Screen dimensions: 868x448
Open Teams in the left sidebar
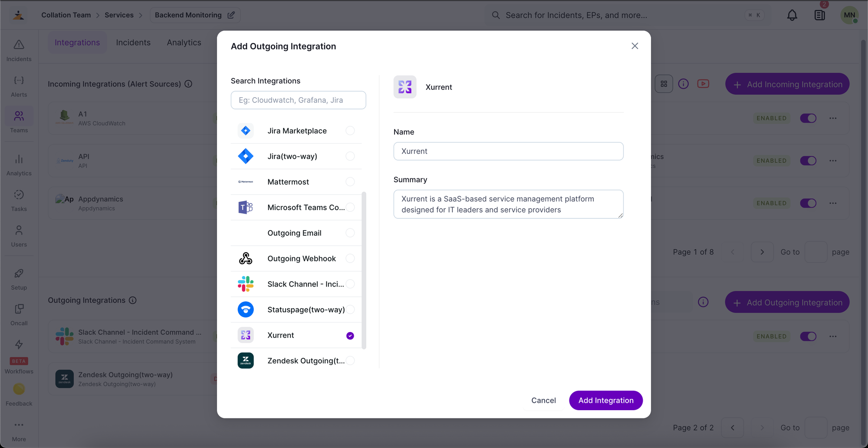19,122
